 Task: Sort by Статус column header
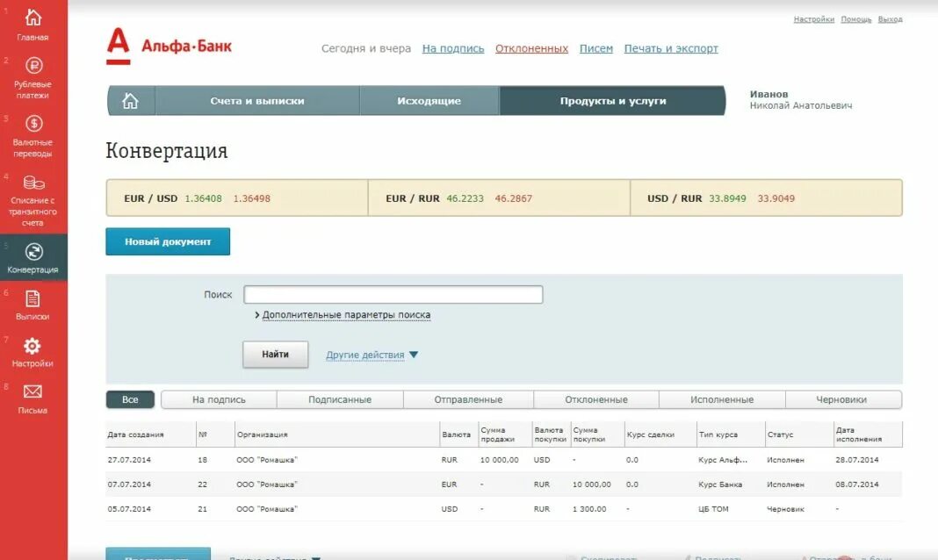coord(780,434)
